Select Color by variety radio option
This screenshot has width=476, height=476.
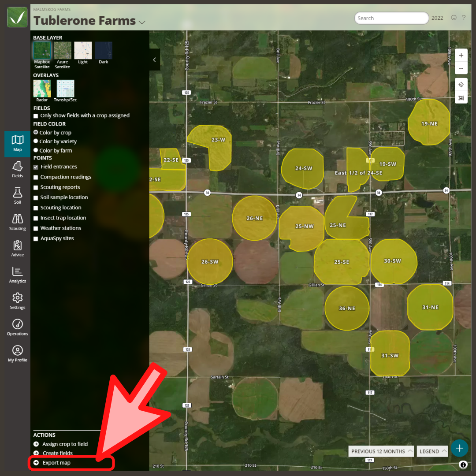pyautogui.click(x=36, y=141)
